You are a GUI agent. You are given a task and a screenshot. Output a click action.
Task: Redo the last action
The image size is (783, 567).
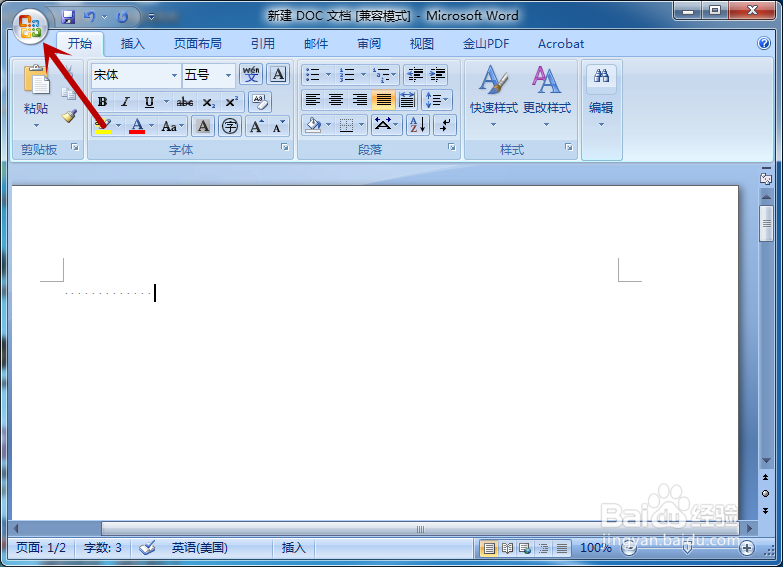[122, 17]
